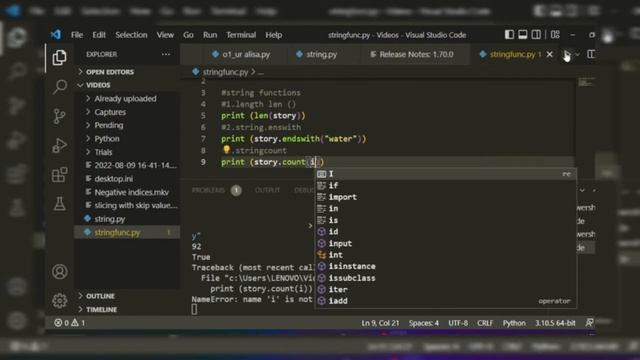The width and height of the screenshot is (640, 360).
Task: Select 'import' autocomplete suggestion
Action: pos(446,197)
